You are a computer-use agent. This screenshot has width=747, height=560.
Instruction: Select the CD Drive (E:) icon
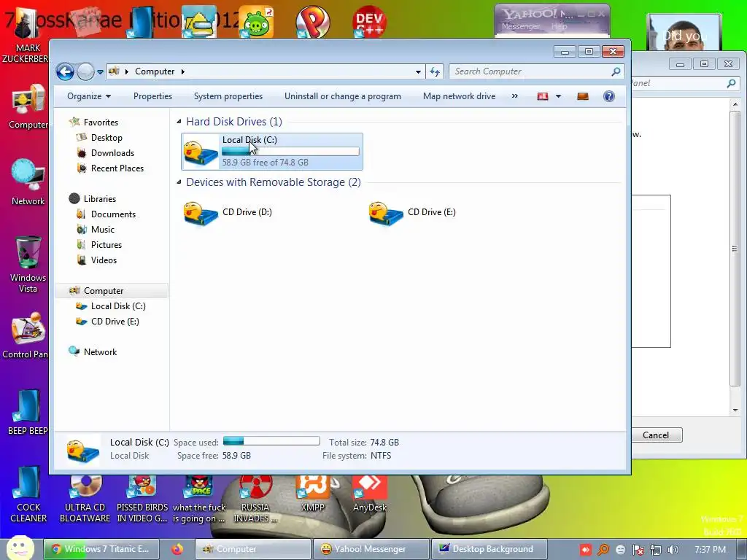[x=386, y=213]
